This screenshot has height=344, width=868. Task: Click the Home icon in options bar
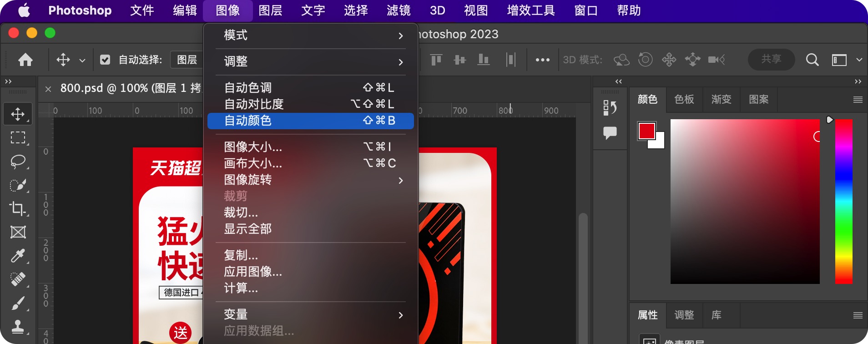[25, 60]
